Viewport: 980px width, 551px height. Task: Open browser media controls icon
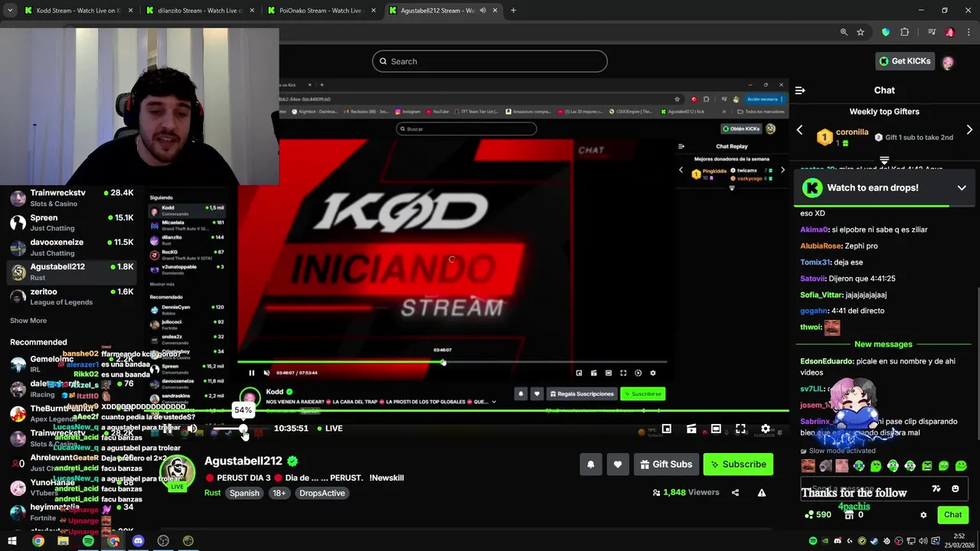tap(932, 32)
